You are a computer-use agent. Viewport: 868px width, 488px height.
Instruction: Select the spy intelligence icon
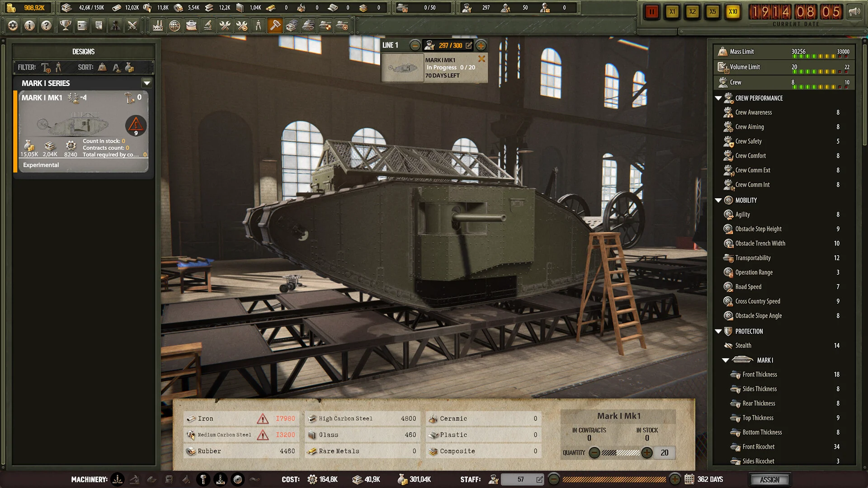click(116, 26)
